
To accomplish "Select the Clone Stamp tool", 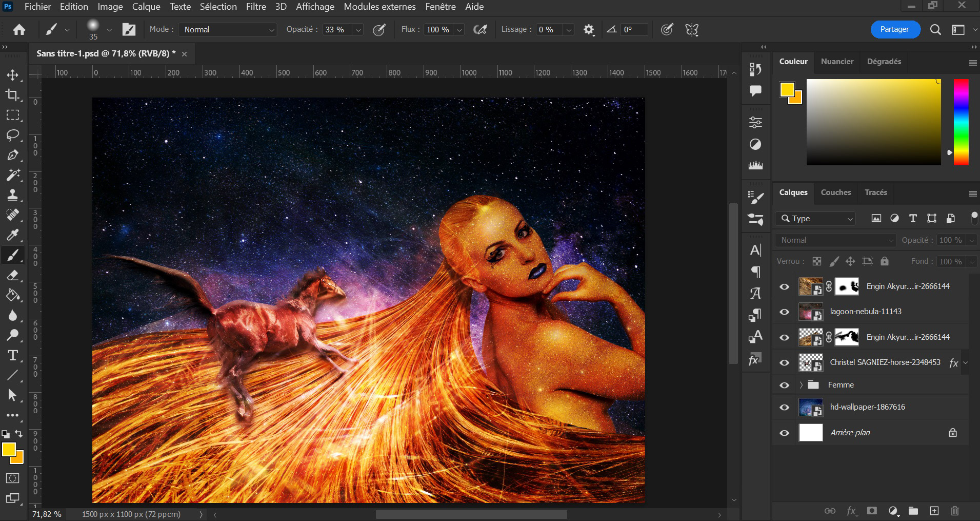I will point(13,195).
